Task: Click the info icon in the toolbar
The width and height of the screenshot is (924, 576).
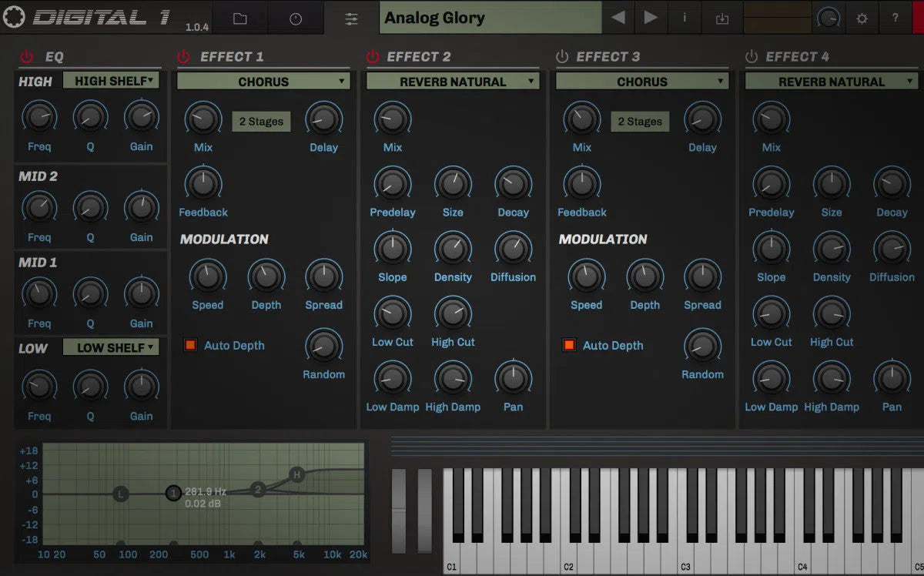Action: pos(684,17)
